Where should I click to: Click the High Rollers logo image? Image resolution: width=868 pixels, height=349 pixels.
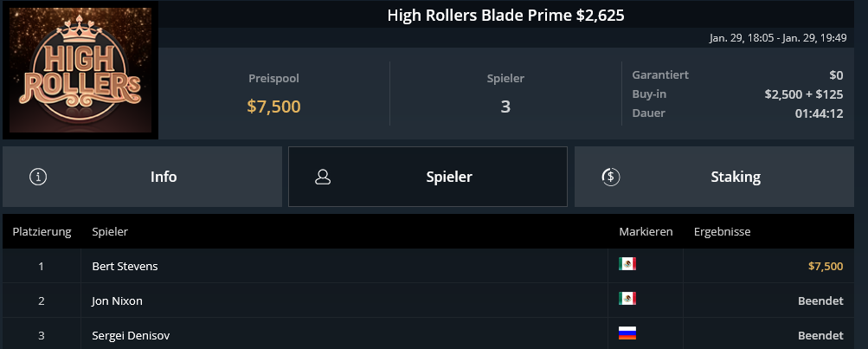pos(80,70)
